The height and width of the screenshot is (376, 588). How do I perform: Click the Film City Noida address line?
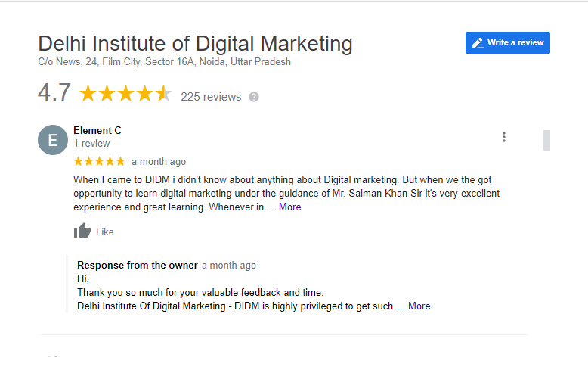pos(164,62)
